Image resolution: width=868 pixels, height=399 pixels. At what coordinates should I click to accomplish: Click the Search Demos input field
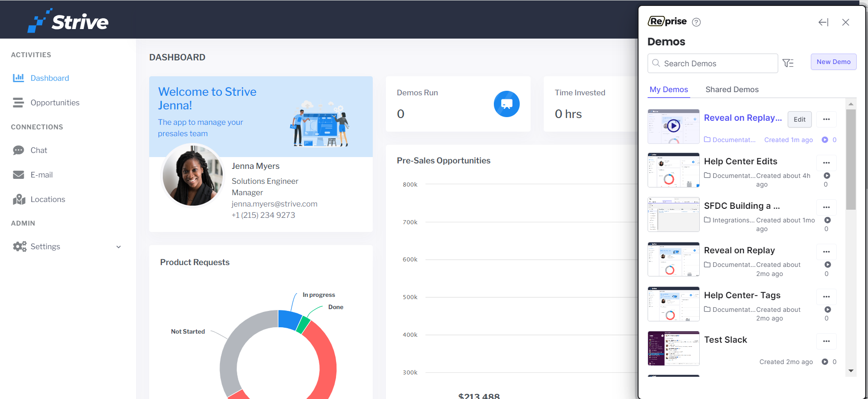(x=712, y=64)
